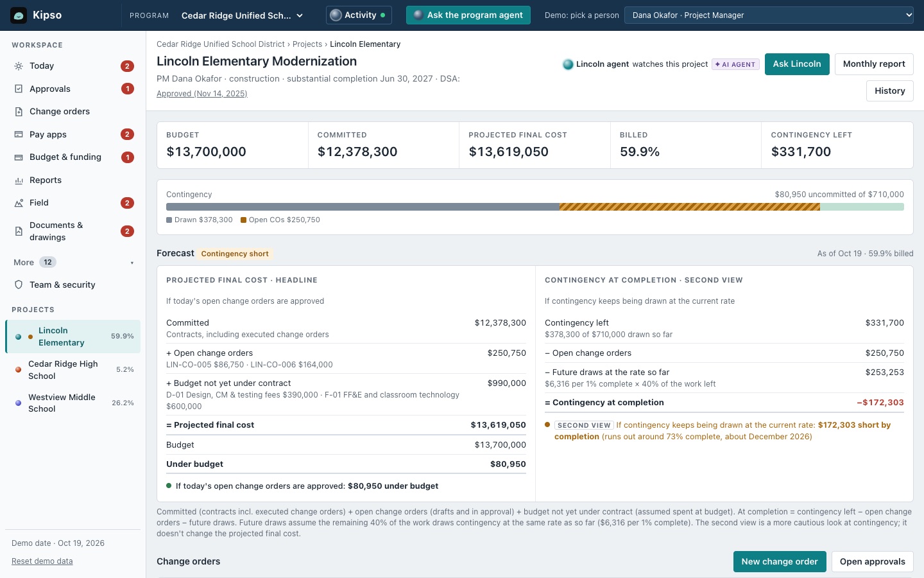Click the Kipso logo icon
The height and width of the screenshot is (578, 924).
[19, 15]
